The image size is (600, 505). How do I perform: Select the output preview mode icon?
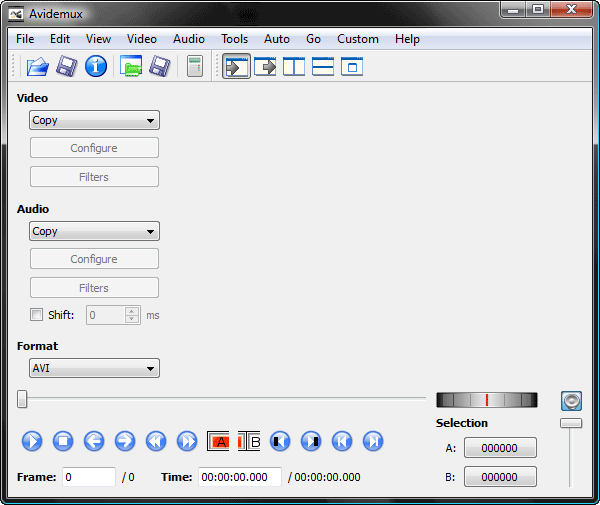pyautogui.click(x=265, y=67)
